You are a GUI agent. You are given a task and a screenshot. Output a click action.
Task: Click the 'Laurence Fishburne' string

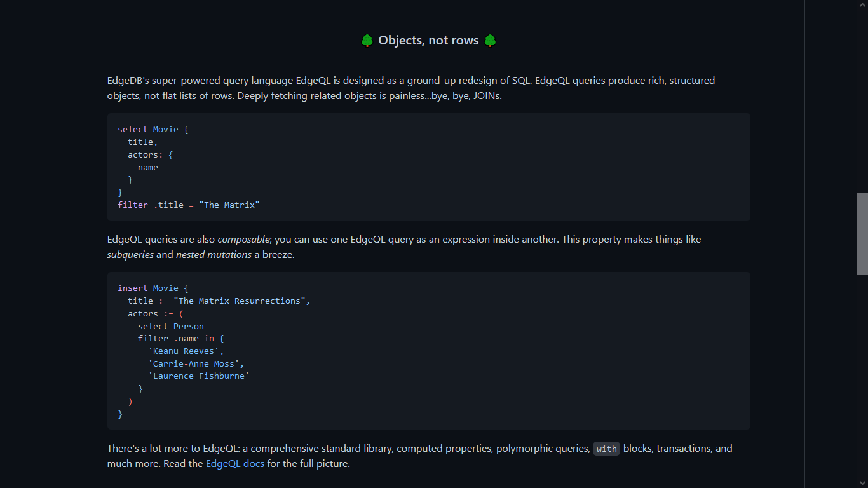pos(199,376)
